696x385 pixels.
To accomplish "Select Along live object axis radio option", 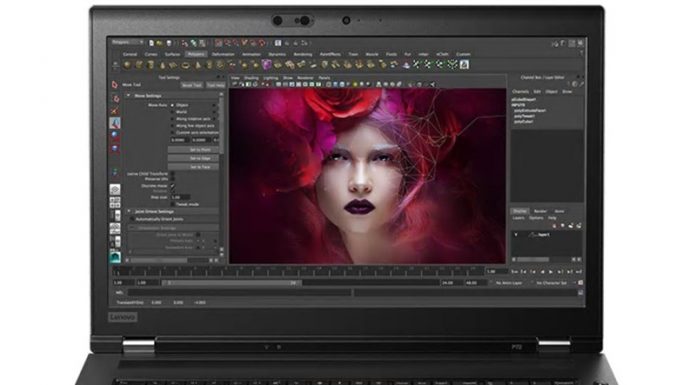I will pyautogui.click(x=173, y=126).
